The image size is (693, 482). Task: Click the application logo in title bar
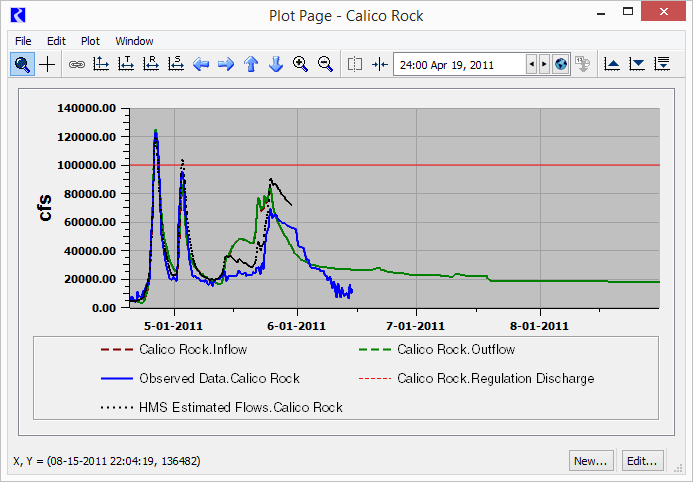pyautogui.click(x=18, y=15)
